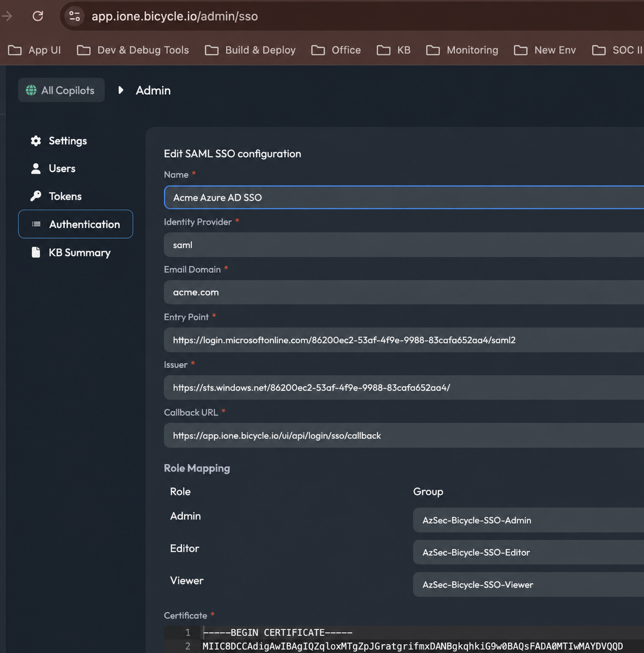Click the KB Summary document icon

(36, 252)
